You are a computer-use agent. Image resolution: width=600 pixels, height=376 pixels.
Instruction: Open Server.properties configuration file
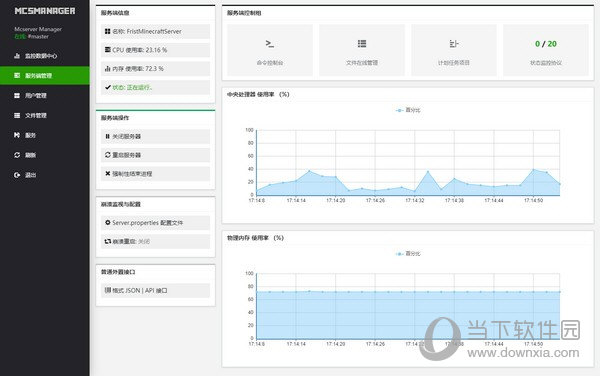point(155,223)
